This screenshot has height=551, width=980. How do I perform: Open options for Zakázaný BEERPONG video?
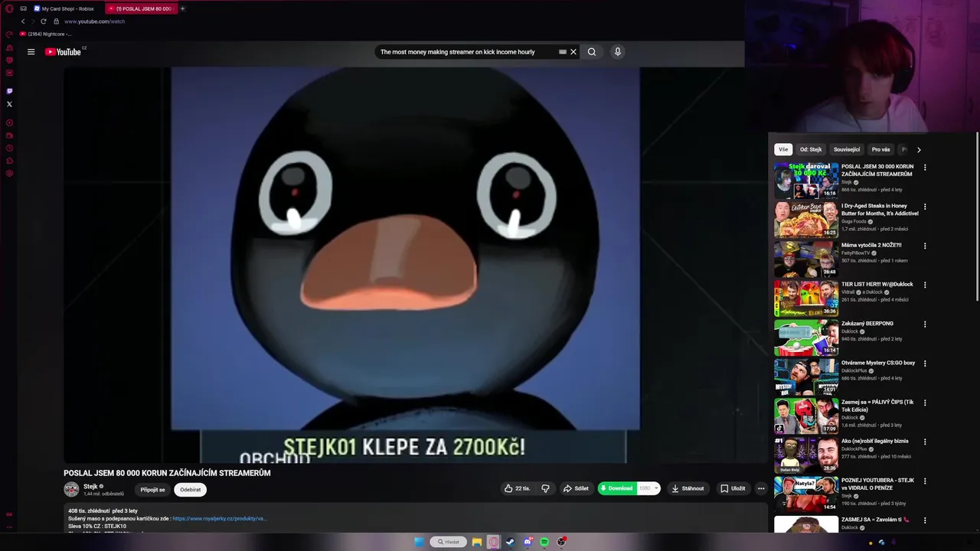click(x=925, y=324)
